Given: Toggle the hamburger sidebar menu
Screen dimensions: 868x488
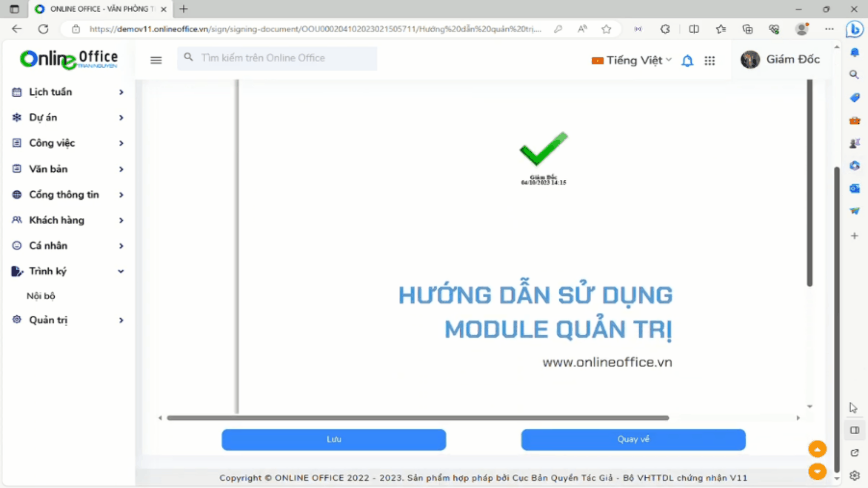Looking at the screenshot, I should point(156,60).
